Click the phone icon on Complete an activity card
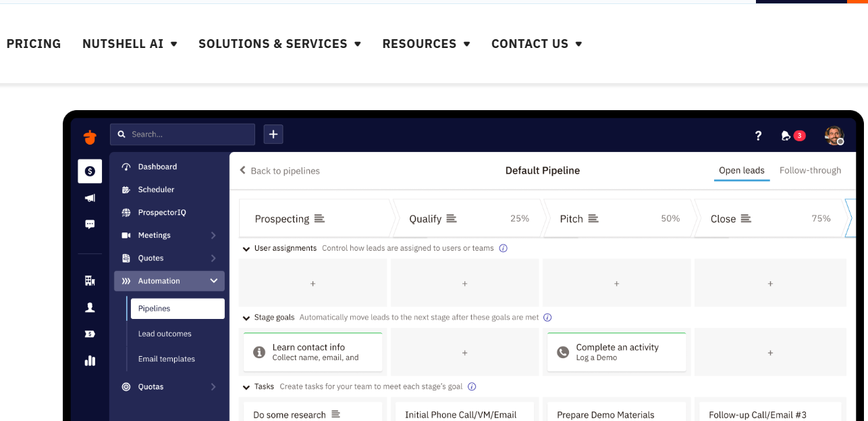The height and width of the screenshot is (421, 868). (x=563, y=352)
